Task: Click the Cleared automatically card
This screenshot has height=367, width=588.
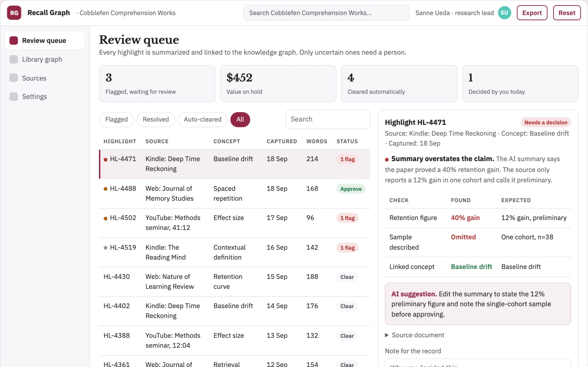Action: (x=399, y=84)
